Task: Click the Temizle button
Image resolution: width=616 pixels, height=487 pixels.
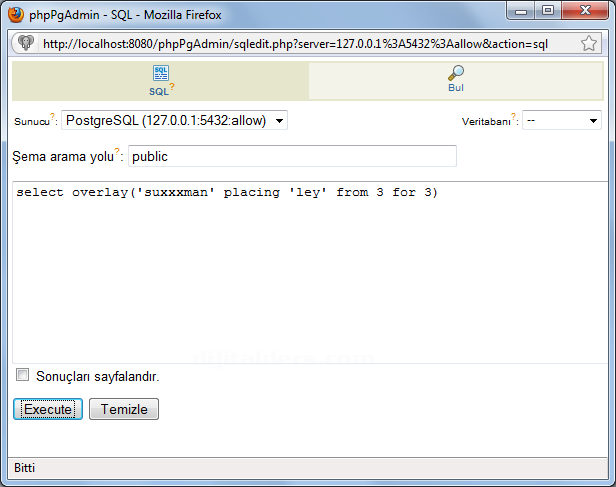Action: coord(124,409)
